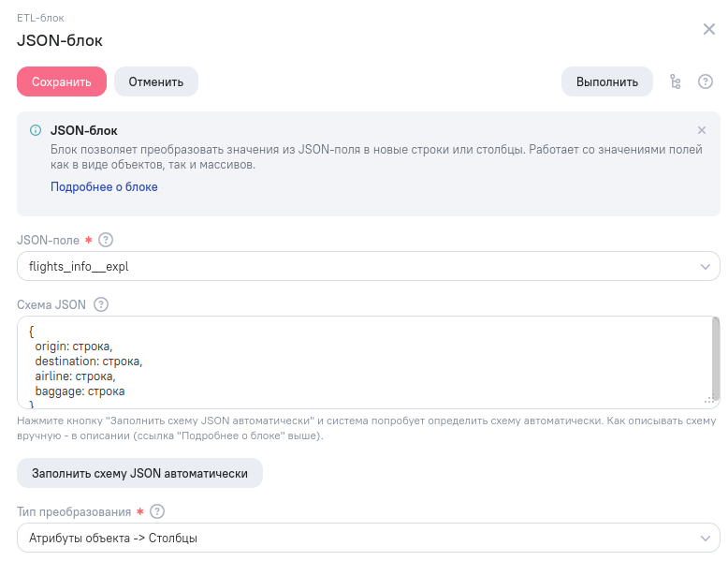Click the info icon in the JSON-блок banner

[x=36, y=130]
